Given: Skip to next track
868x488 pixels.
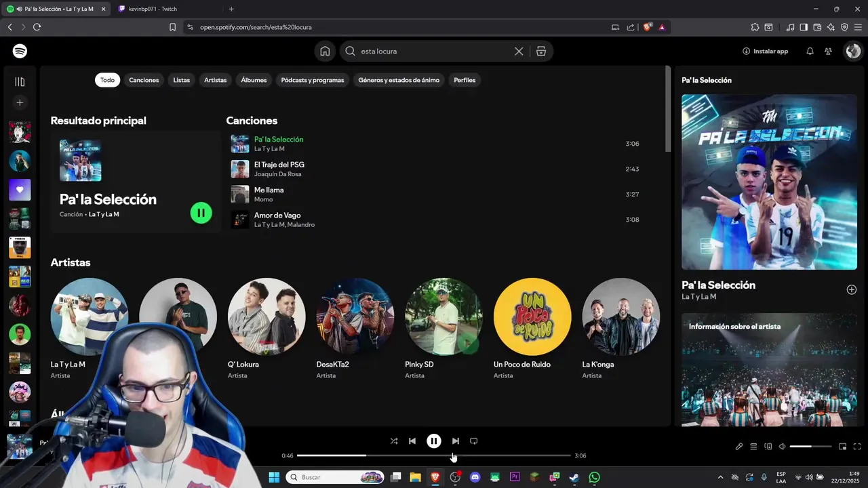Looking at the screenshot, I should pos(455,441).
